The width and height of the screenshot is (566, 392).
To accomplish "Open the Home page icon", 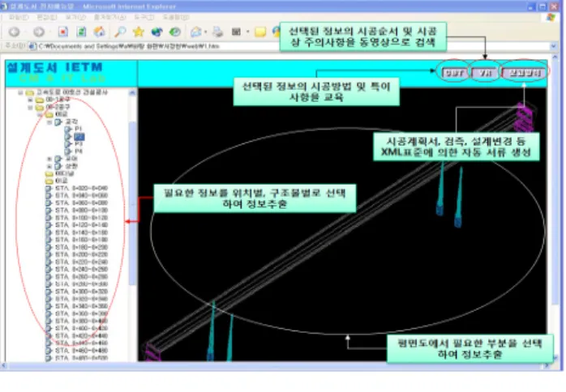I will (100, 32).
